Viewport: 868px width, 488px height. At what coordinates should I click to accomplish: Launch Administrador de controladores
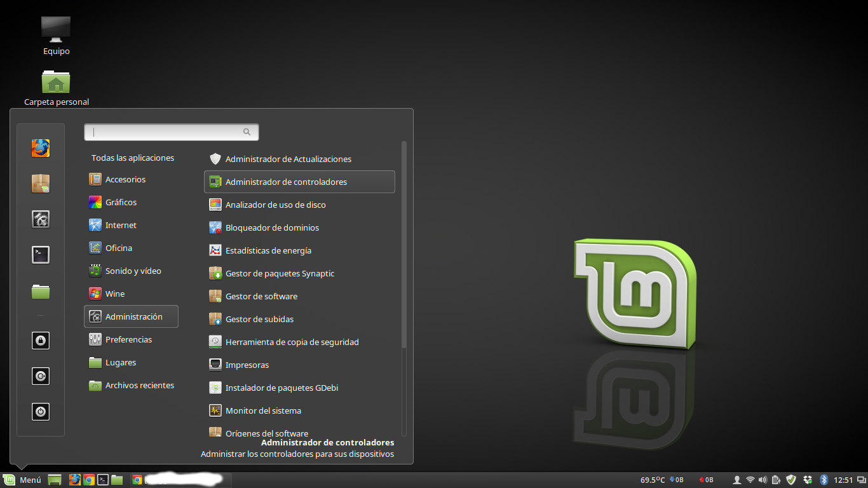(287, 182)
